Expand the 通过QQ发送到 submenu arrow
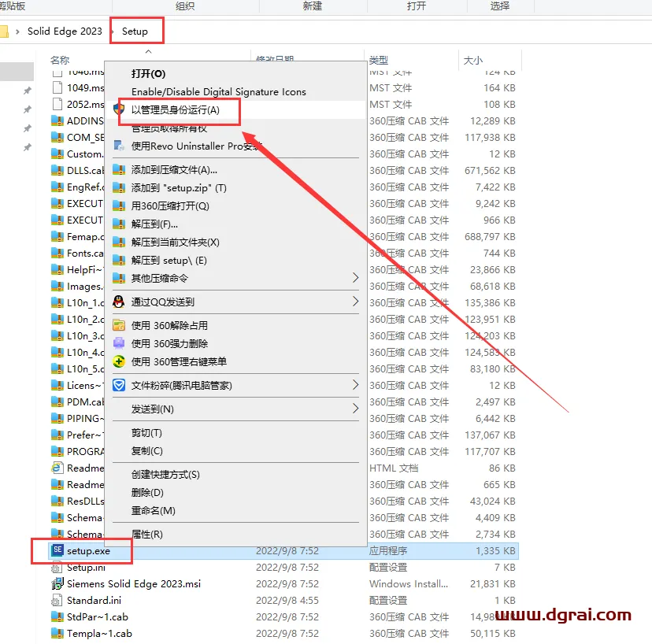 click(x=355, y=302)
